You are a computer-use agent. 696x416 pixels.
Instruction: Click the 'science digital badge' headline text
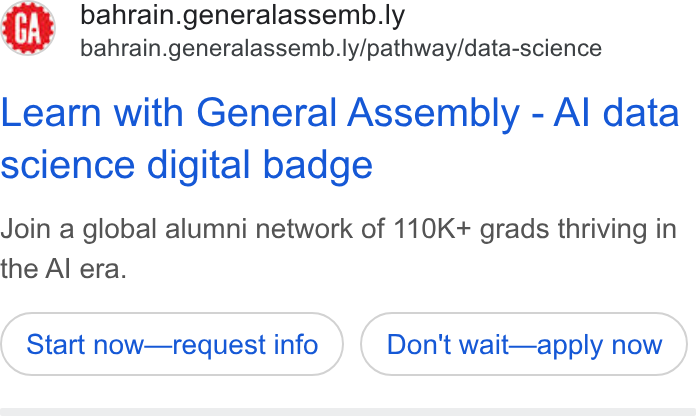(x=186, y=165)
